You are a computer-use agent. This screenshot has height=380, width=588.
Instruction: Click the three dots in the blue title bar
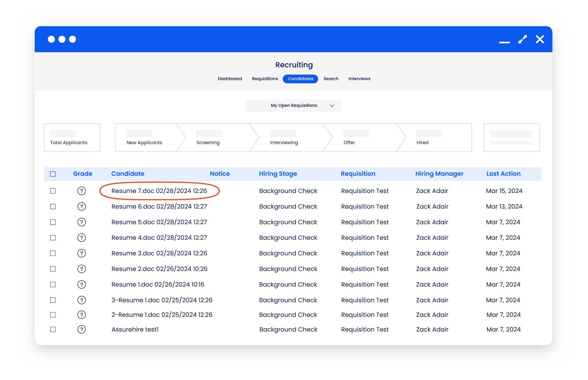(x=62, y=39)
